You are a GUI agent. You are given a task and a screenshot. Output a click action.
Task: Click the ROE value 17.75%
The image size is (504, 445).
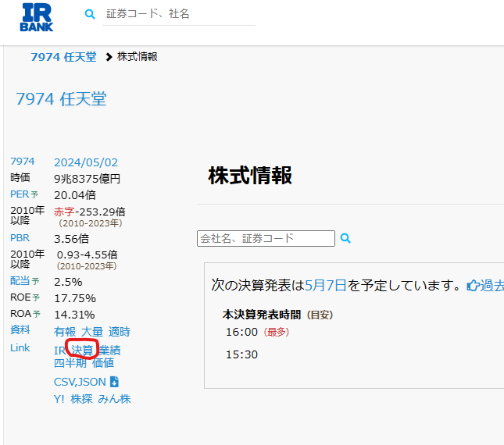pyautogui.click(x=75, y=298)
